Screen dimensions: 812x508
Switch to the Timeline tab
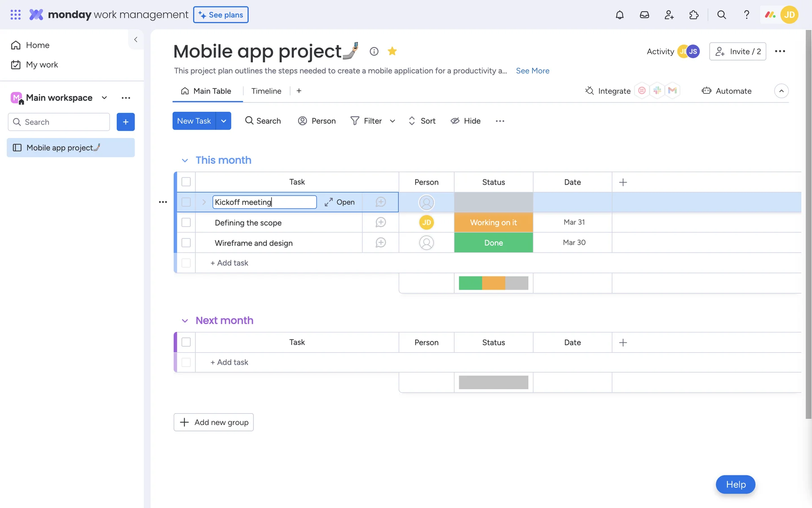tap(266, 91)
